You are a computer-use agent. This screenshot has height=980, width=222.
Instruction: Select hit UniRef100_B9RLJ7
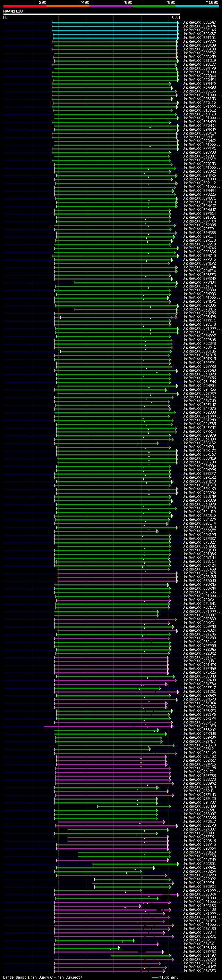pyautogui.click(x=199, y=940)
